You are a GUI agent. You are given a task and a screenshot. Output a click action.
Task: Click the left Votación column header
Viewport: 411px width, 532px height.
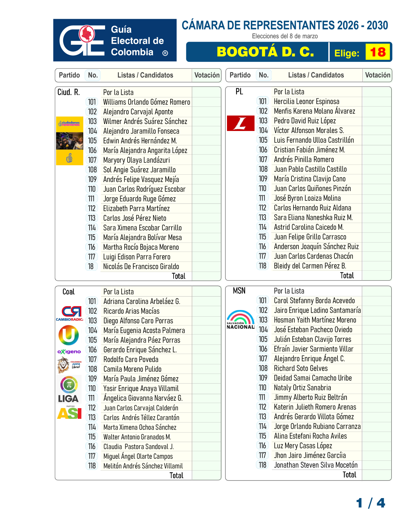click(207, 75)
